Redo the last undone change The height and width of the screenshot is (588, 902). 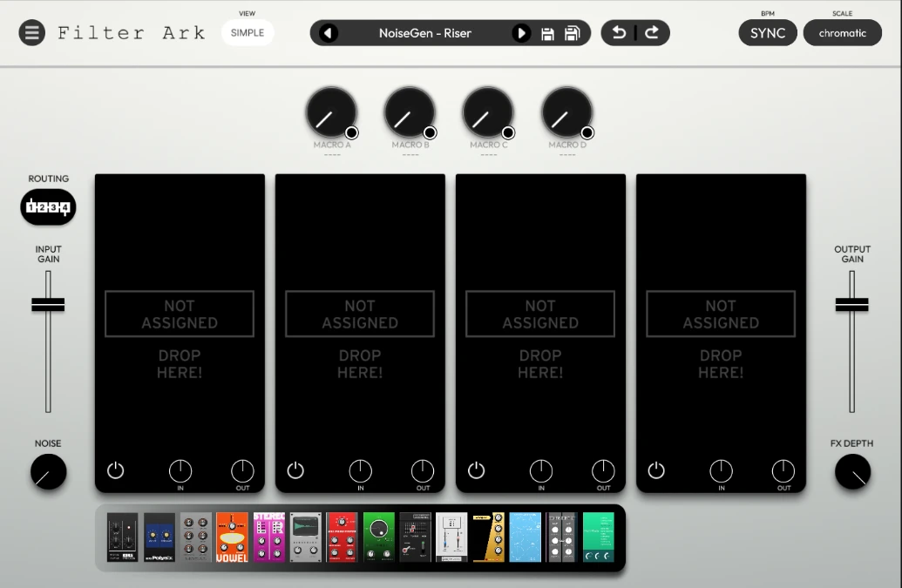652,33
